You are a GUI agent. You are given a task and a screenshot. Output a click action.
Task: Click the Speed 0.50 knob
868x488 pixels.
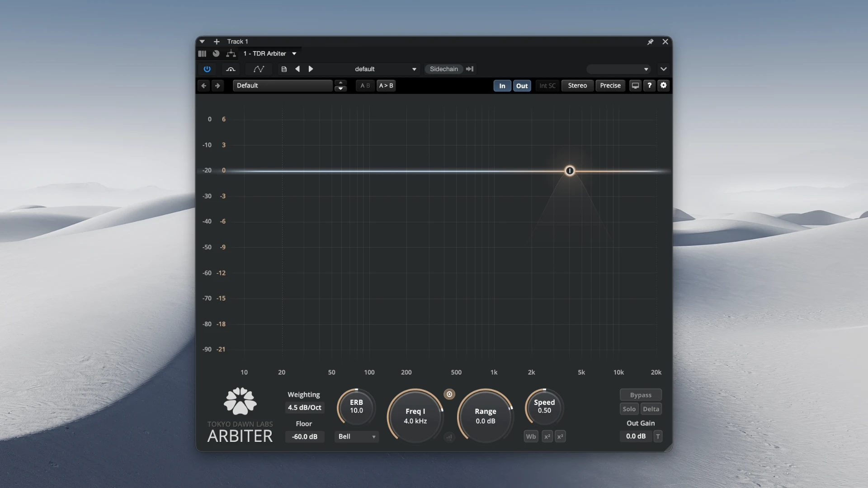(544, 407)
